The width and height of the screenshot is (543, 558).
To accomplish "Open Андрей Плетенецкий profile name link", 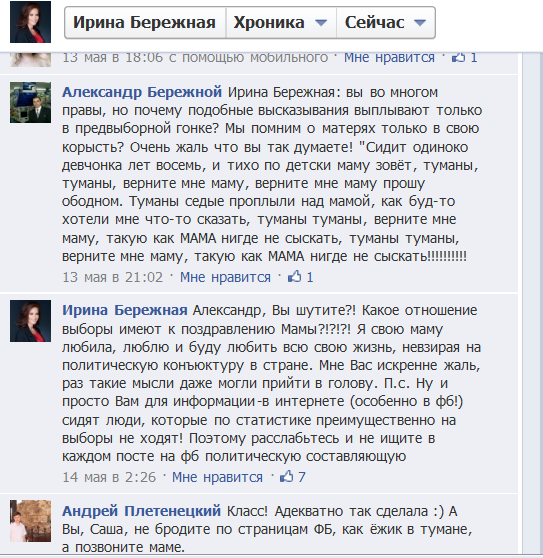I will coord(141,511).
